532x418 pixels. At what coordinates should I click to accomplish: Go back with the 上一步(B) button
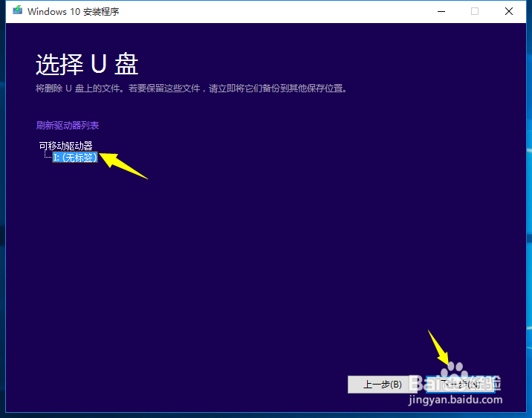[x=383, y=385]
